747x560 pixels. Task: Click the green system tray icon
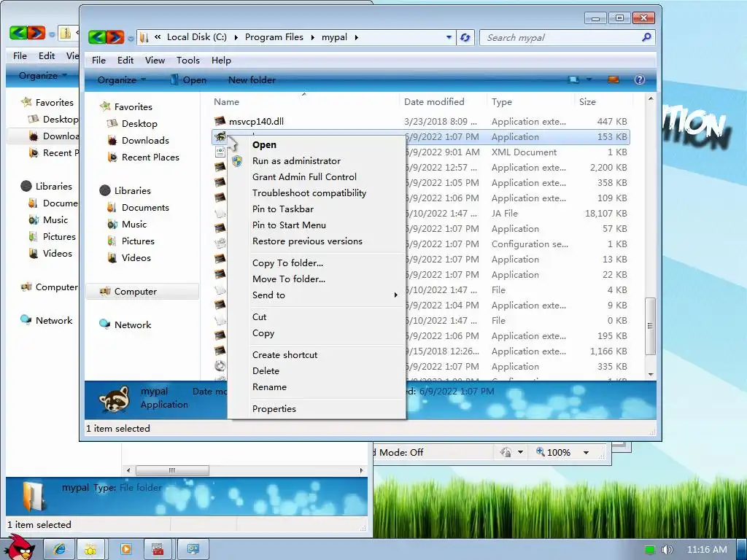[650, 550]
